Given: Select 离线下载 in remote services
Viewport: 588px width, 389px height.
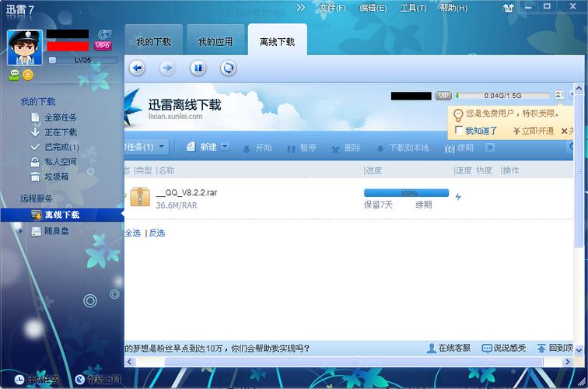Looking at the screenshot, I should coord(62,215).
